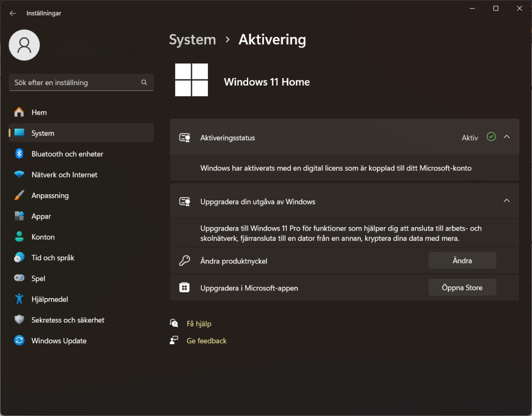Click the Aktiveringsstatus certificate icon
The image size is (532, 416).
[184, 138]
